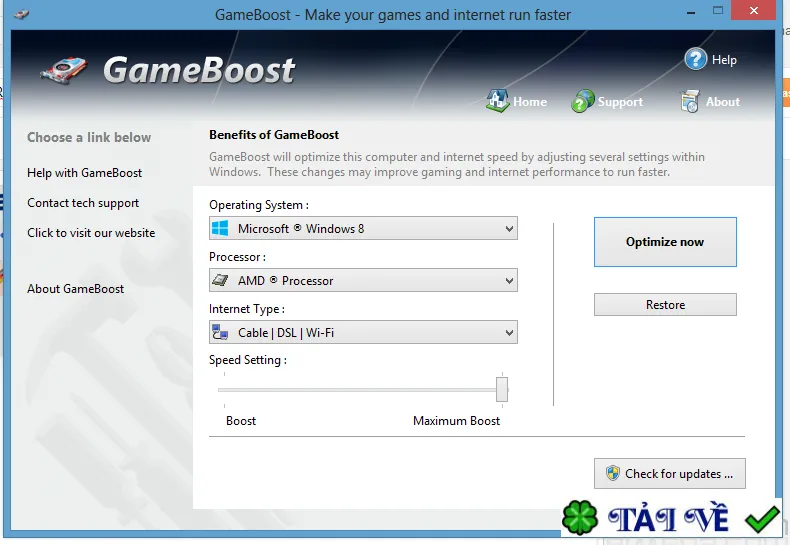
Task: Click the Windows logo in Operating System box
Action: 220,228
